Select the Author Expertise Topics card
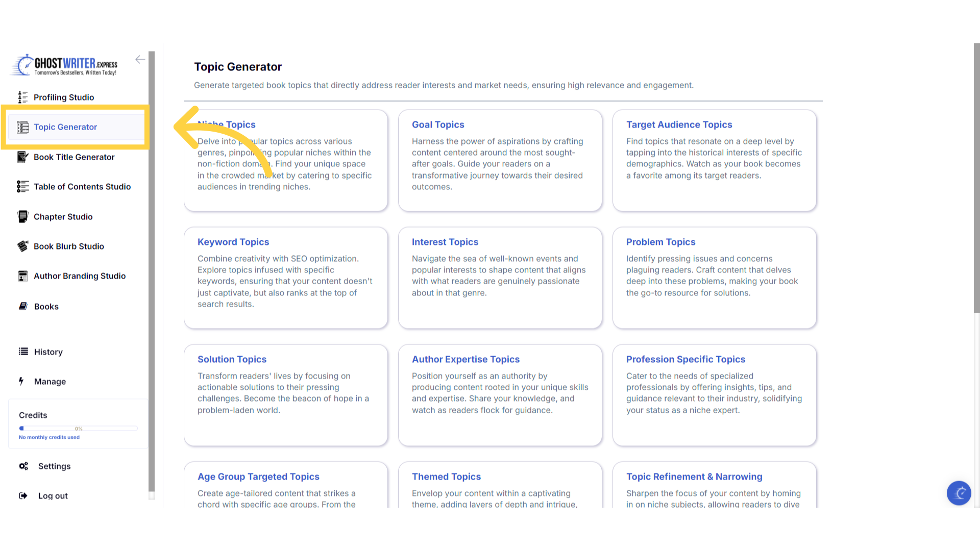This screenshot has height=551, width=980. (x=500, y=395)
